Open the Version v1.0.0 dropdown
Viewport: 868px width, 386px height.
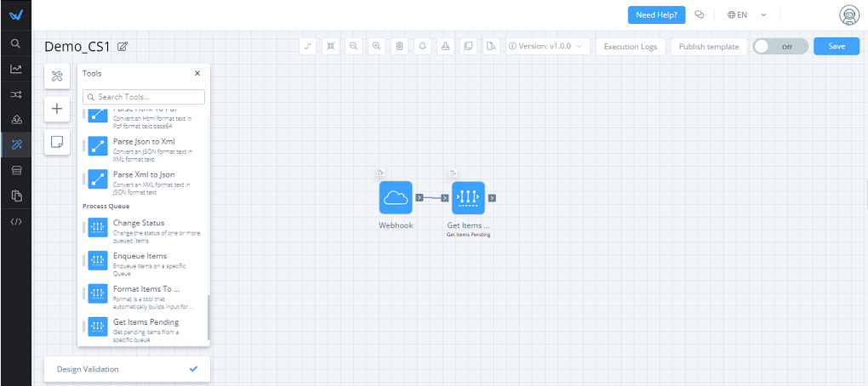[548, 46]
